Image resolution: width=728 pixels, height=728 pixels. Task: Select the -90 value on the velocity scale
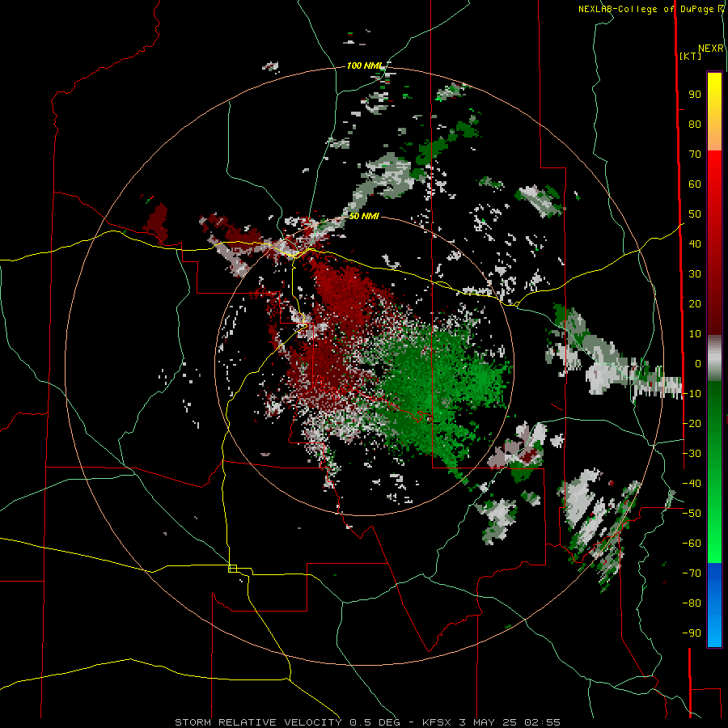point(692,633)
